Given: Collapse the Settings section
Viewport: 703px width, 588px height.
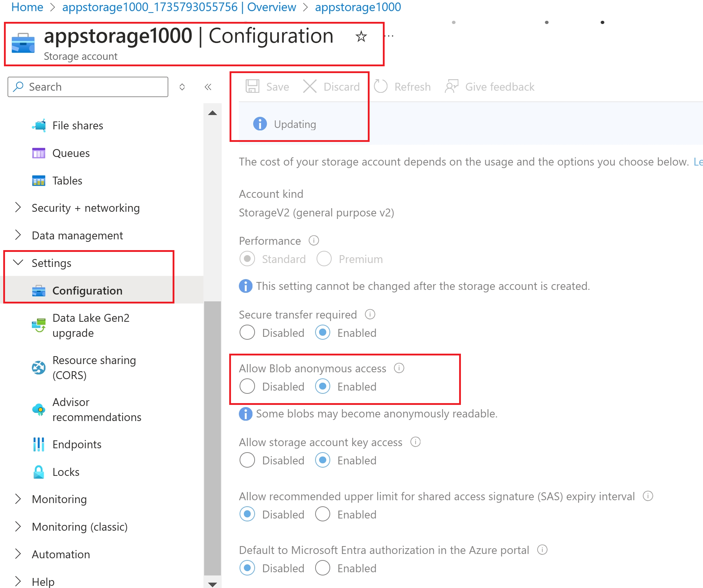Looking at the screenshot, I should 18,262.
